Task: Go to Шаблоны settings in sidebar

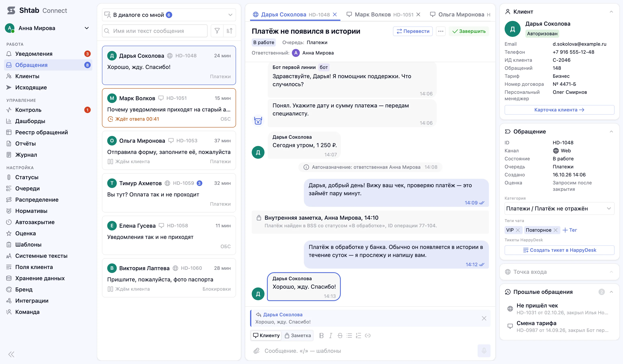Action: (x=48, y=245)
